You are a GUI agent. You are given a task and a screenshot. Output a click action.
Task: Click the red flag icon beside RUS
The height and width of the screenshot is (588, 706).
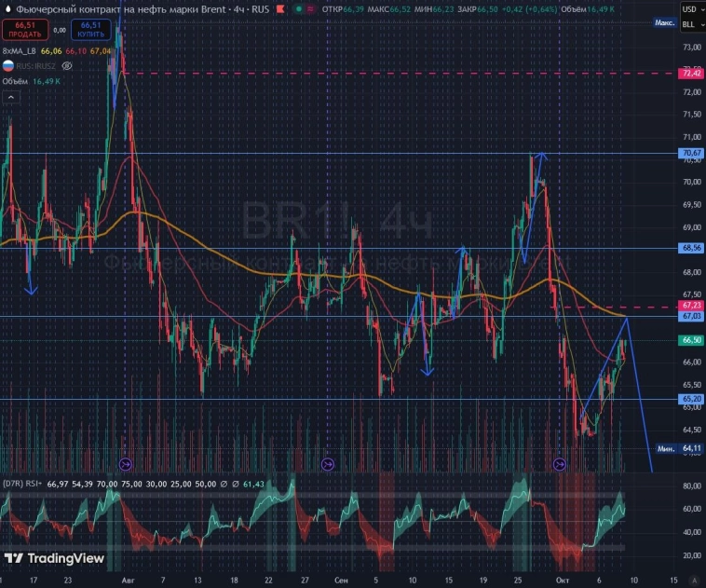point(281,8)
